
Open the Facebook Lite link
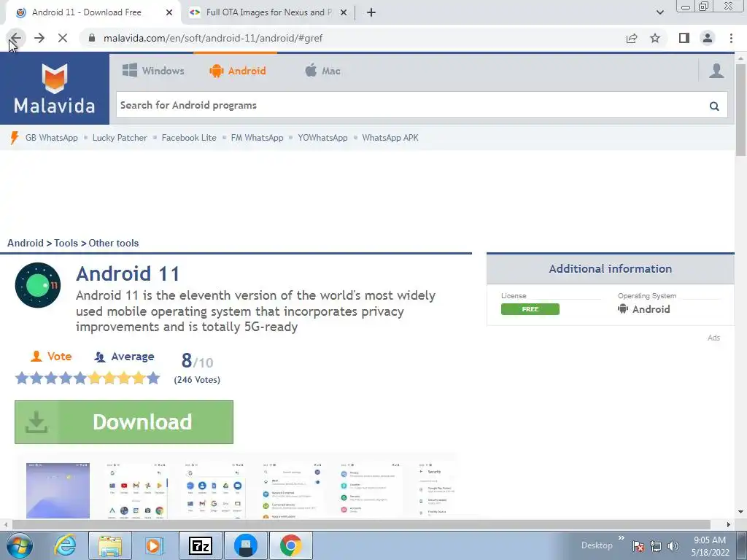(189, 138)
